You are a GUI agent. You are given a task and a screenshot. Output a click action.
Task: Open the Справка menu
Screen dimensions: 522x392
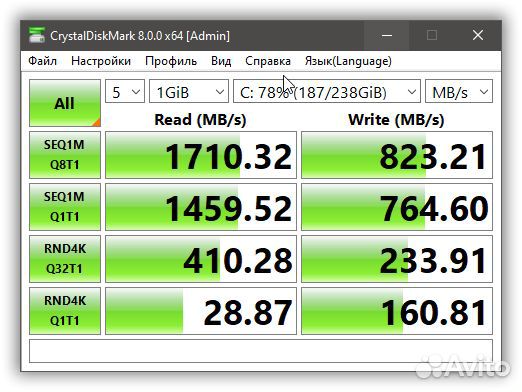268,61
